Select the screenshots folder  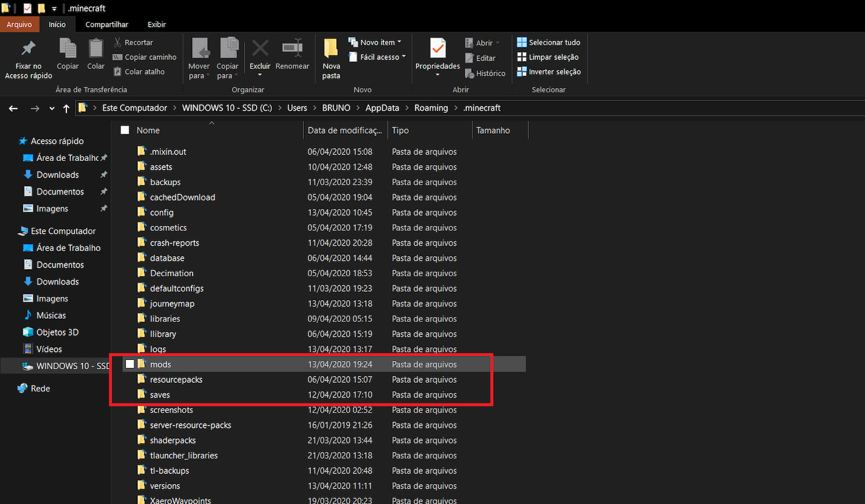pos(171,410)
